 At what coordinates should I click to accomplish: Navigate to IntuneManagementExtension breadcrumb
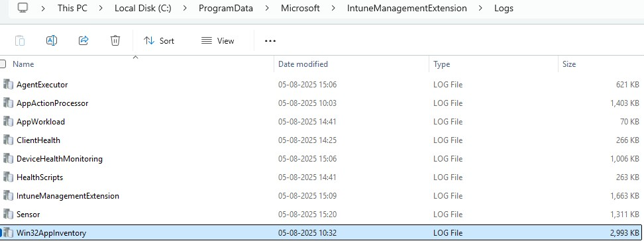[x=407, y=8]
